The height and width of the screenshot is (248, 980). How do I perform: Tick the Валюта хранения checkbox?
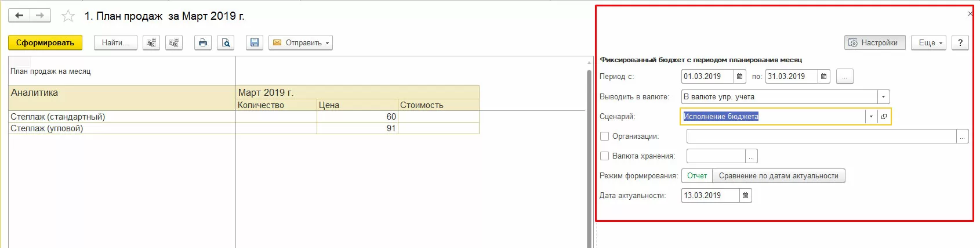pos(605,156)
